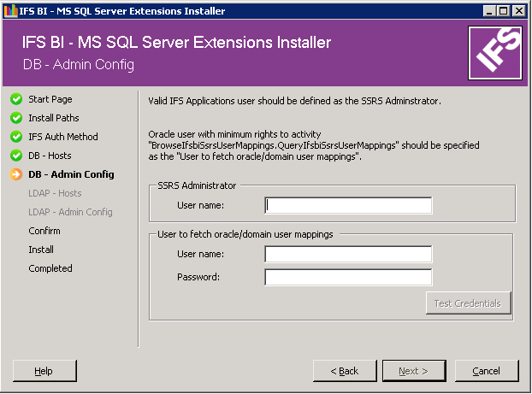Click the installer icon in title bar
This screenshot has width=532, height=394.
pos(10,11)
